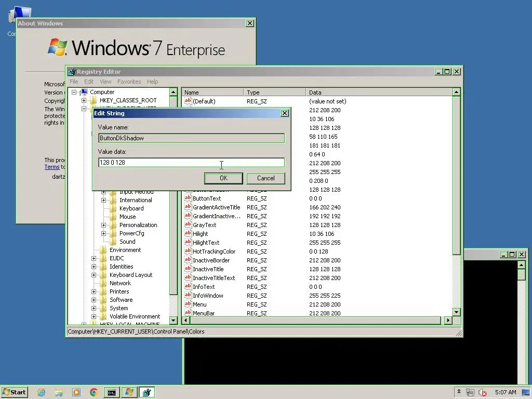Open the View menu in Registry Editor
This screenshot has height=399, width=532.
click(x=105, y=82)
